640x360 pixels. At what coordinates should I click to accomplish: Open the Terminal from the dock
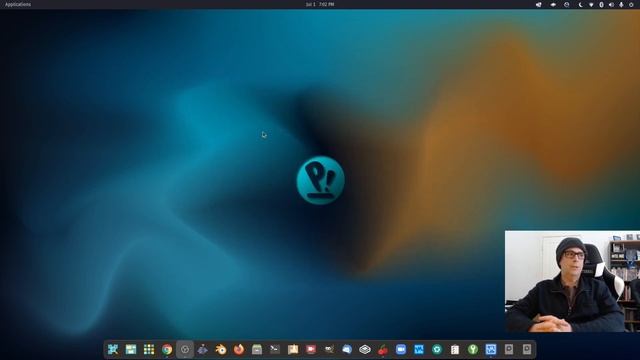click(x=275, y=349)
